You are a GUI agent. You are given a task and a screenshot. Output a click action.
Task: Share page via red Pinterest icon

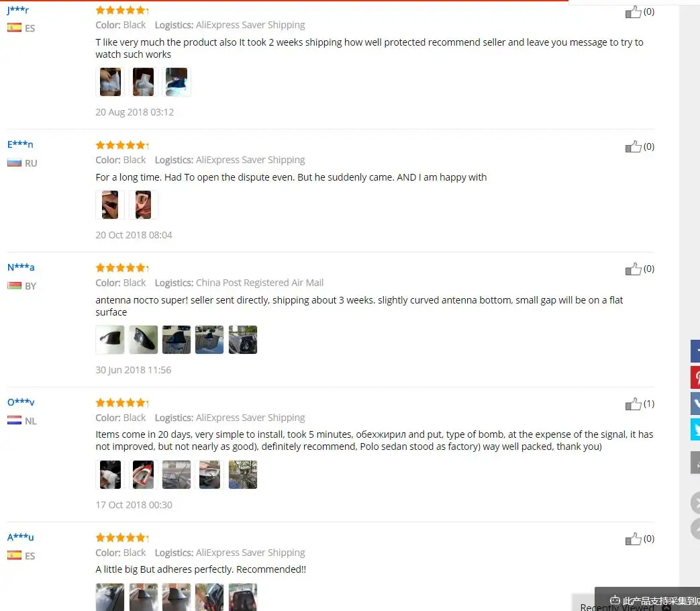point(695,377)
